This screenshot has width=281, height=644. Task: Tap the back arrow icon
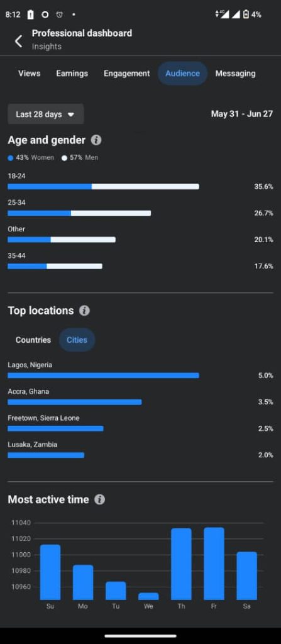pos(18,41)
